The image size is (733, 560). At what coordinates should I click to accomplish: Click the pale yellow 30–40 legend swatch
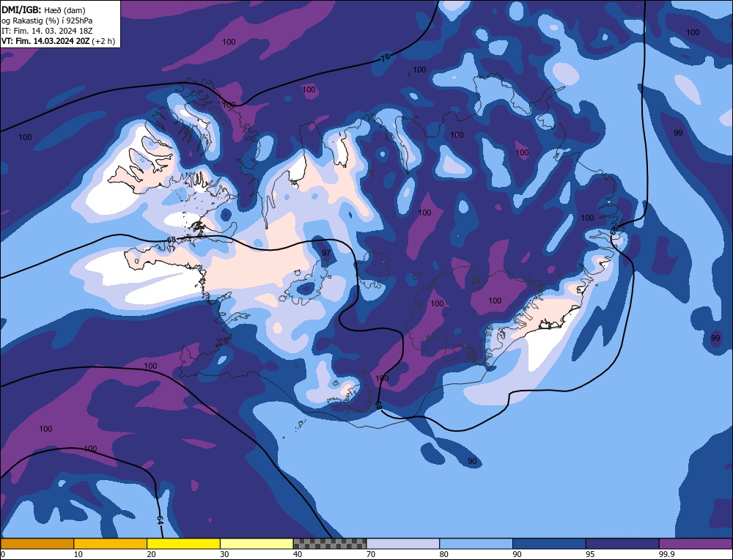click(257, 544)
